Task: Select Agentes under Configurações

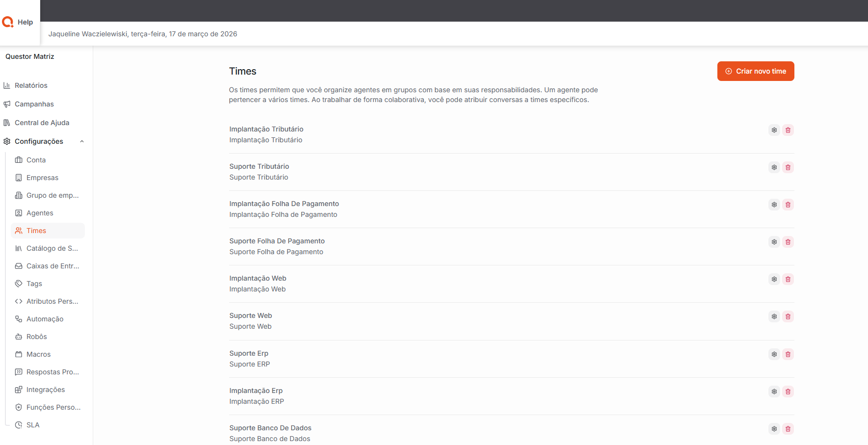Action: [40, 213]
